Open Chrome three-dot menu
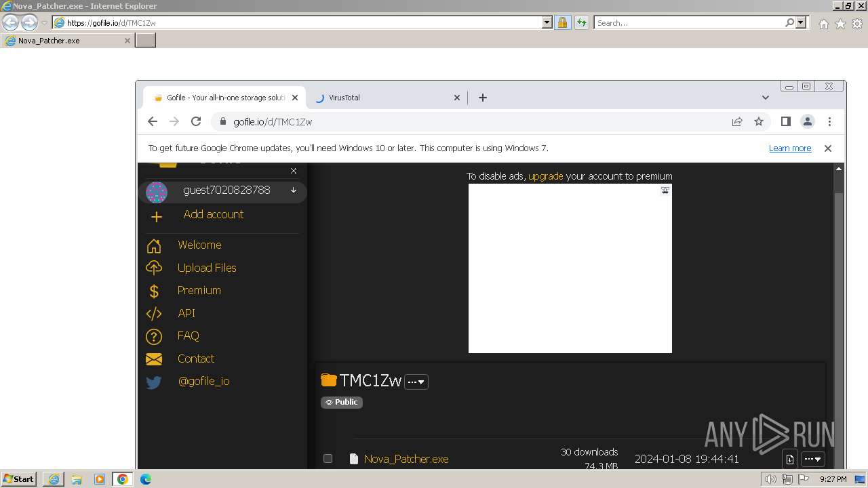The height and width of the screenshot is (488, 868). point(829,121)
